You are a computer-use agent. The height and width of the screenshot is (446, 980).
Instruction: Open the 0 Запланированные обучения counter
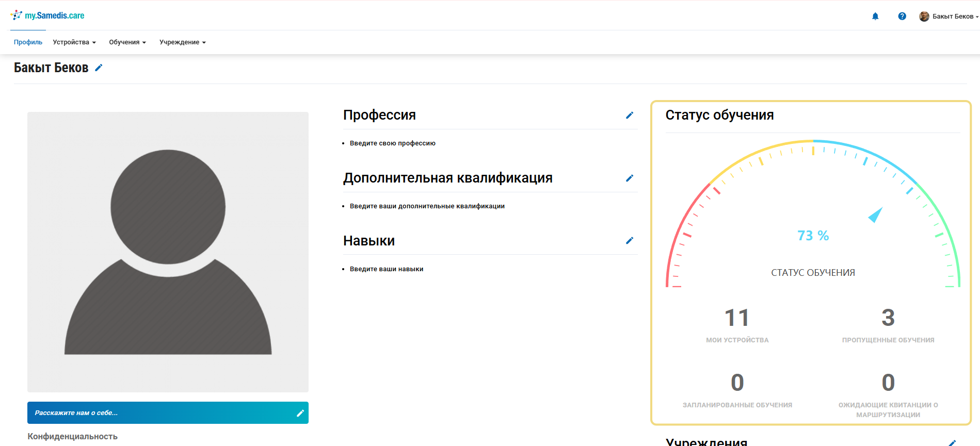tap(737, 390)
